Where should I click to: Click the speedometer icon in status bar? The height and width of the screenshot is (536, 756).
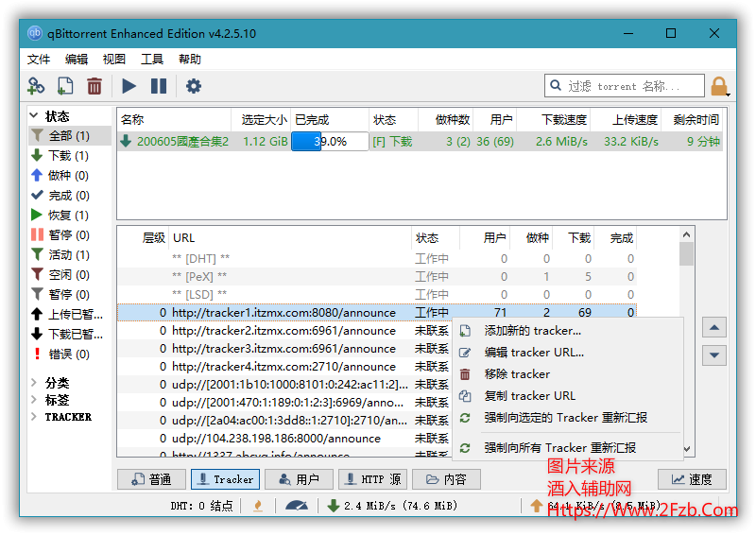296,506
